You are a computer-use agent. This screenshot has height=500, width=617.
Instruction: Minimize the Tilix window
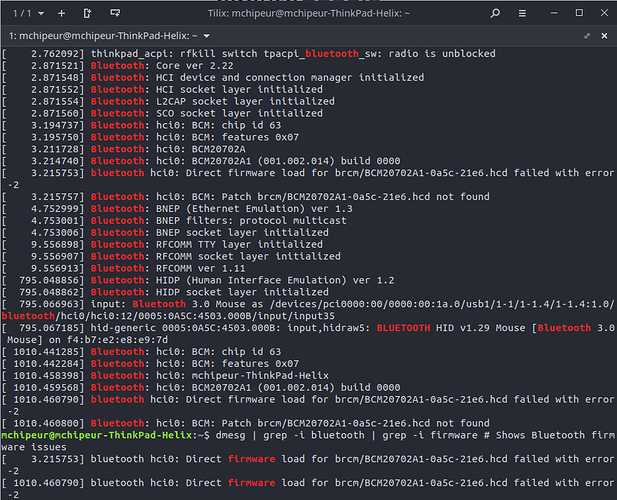[x=554, y=13]
